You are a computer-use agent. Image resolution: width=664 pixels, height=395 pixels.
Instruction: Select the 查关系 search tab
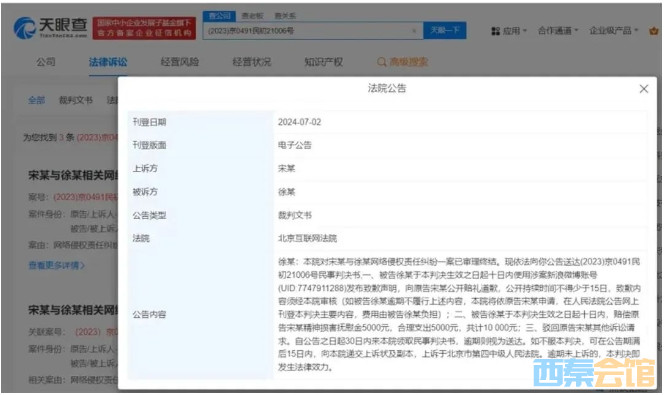[x=285, y=16]
